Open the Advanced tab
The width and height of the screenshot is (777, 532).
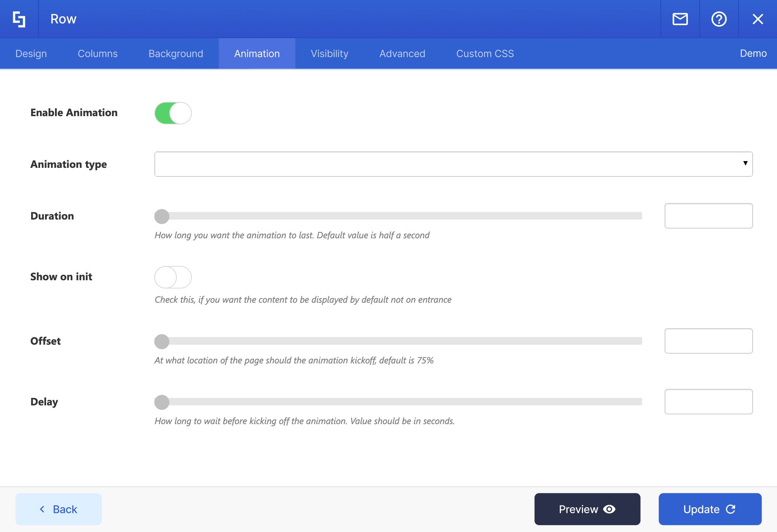[402, 54]
